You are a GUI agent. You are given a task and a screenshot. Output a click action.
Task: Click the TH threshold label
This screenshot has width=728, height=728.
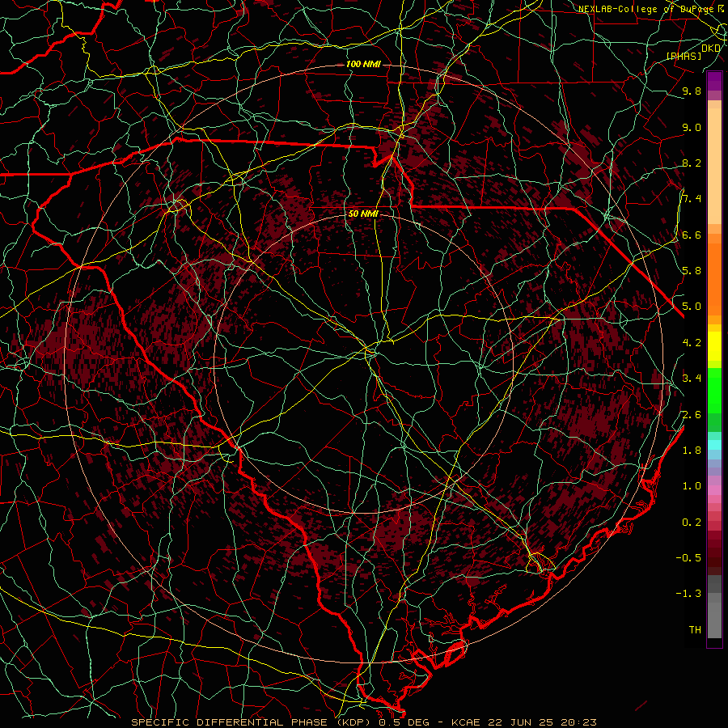click(x=695, y=629)
